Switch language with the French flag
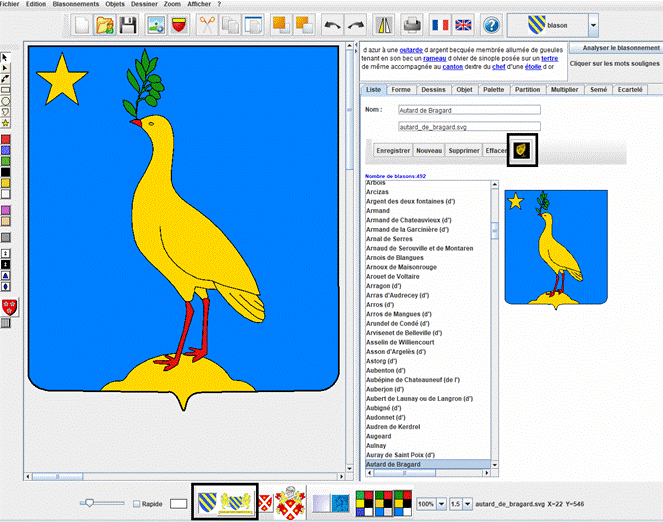The image size is (663, 522). 439,24
